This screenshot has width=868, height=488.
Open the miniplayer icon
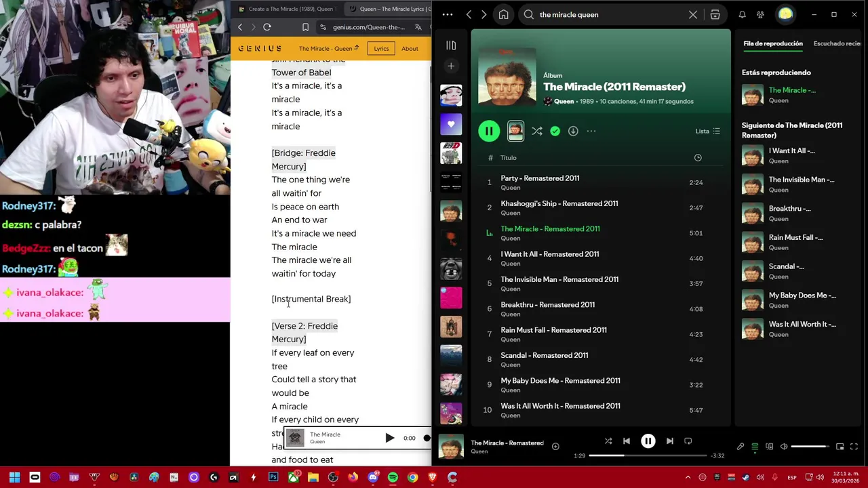pos(840,447)
